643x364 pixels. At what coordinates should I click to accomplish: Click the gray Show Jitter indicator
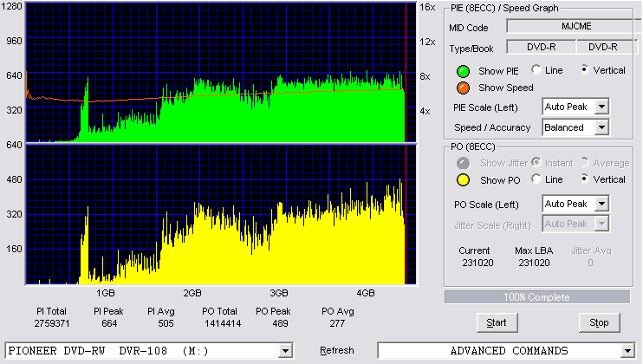point(463,163)
